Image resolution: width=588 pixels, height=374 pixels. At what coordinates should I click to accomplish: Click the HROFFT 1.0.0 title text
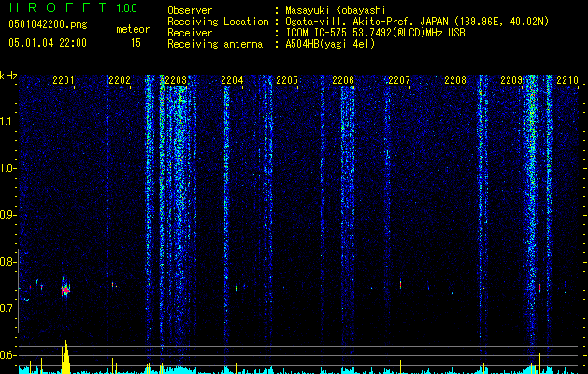[x=73, y=7]
